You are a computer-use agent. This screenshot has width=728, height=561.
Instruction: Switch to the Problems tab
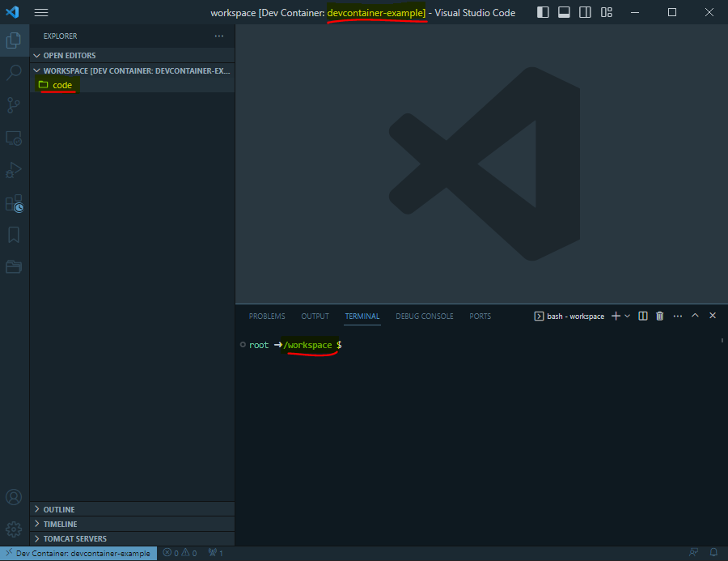pyautogui.click(x=267, y=316)
